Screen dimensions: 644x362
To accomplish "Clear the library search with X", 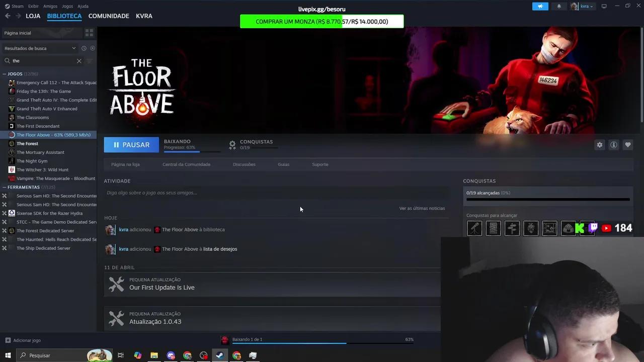I will click(79, 61).
